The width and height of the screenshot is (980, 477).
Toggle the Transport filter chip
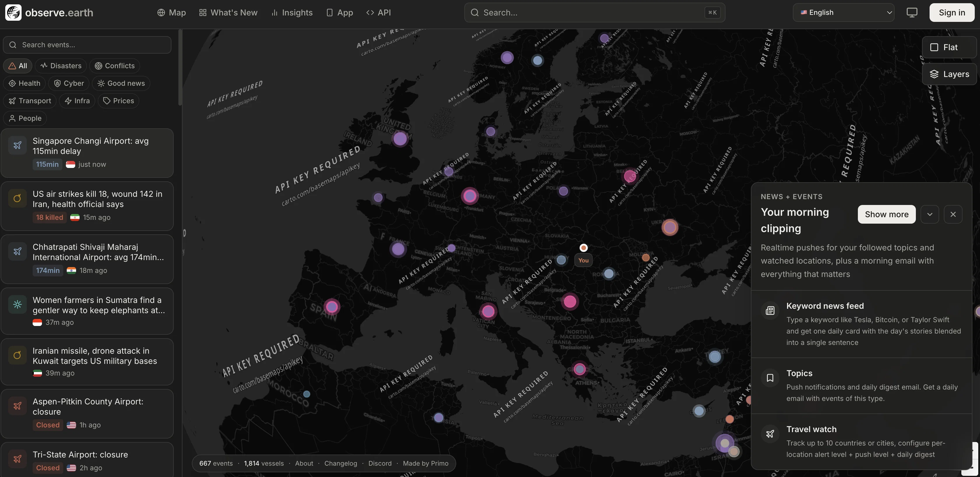coord(30,101)
